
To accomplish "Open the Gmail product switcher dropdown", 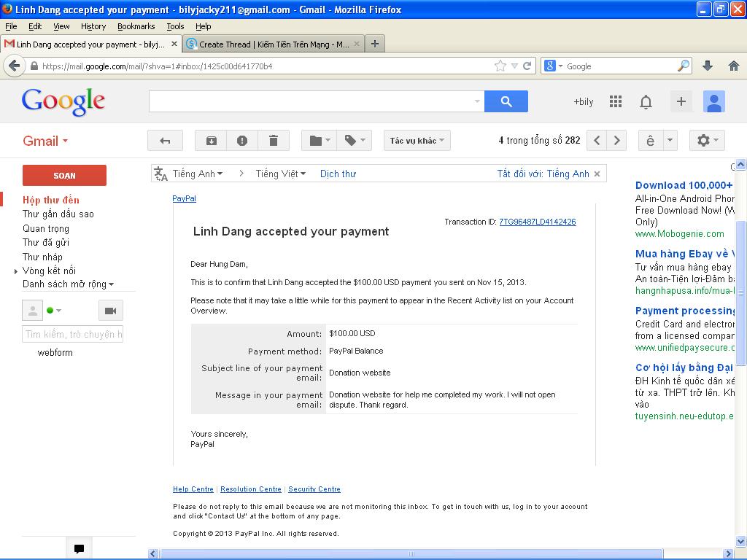I will pyautogui.click(x=45, y=141).
